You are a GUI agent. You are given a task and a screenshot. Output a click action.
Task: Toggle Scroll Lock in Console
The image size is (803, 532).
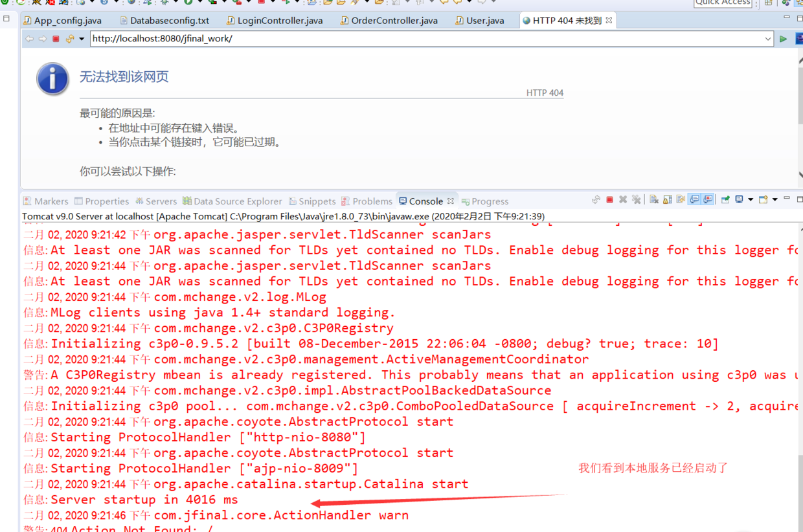(667, 200)
